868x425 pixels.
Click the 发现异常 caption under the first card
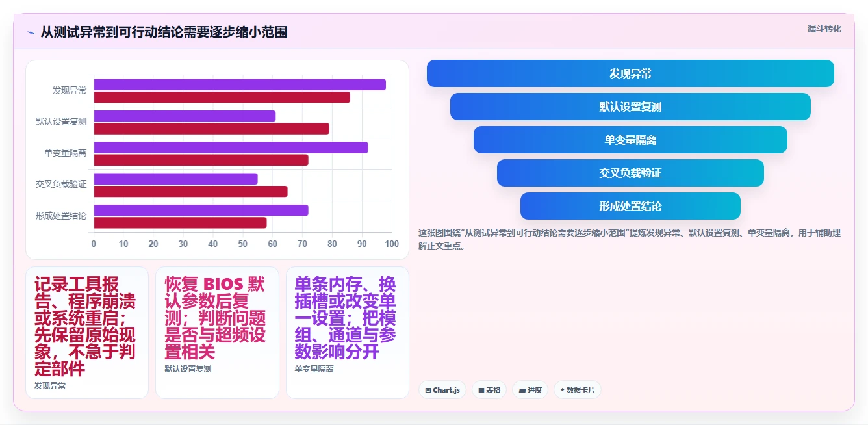pyautogui.click(x=50, y=386)
